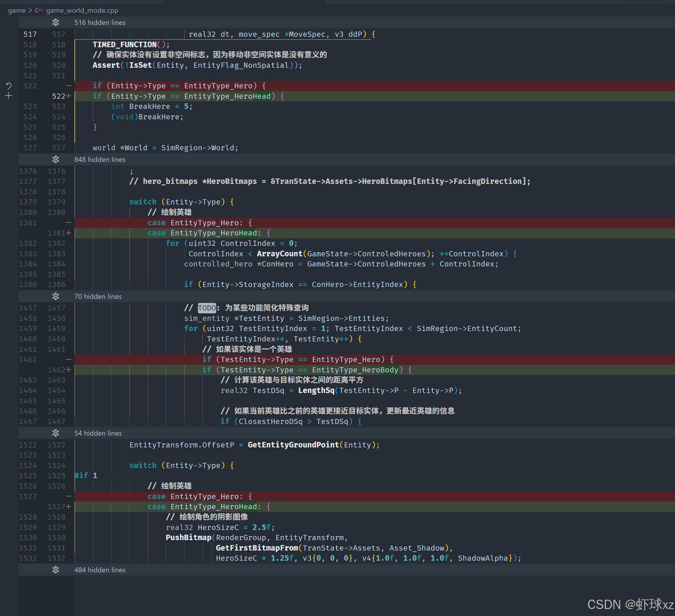Click the highlighted TODO tag in comment
Viewport: 675px width, 616px height.
coord(207,308)
